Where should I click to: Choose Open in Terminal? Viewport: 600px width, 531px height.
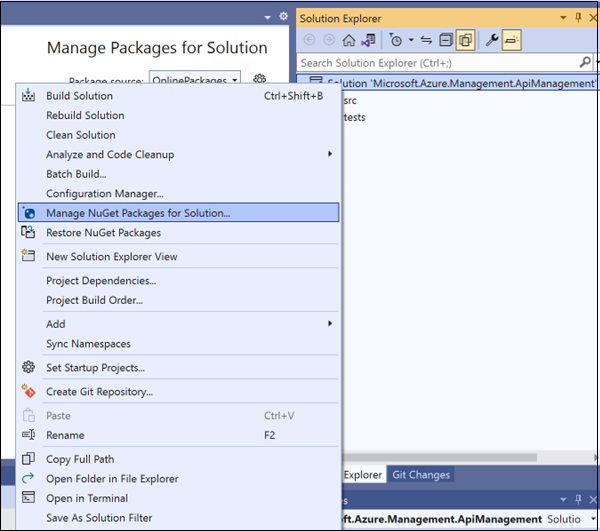point(178,498)
